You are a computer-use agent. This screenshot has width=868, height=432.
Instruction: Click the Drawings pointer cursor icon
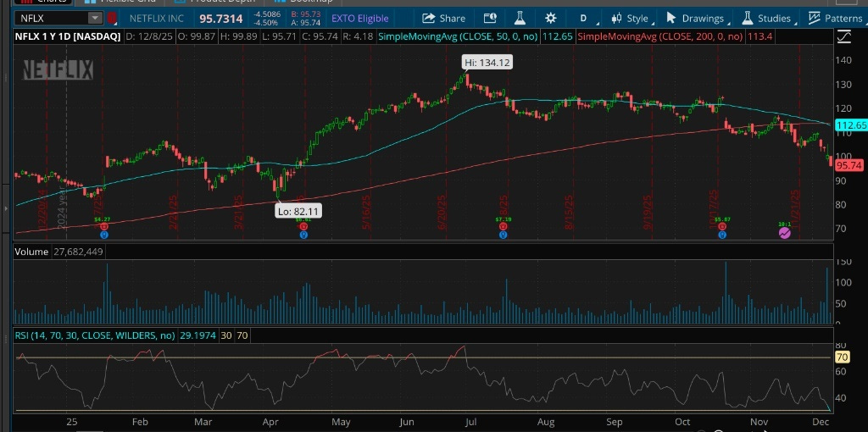671,19
